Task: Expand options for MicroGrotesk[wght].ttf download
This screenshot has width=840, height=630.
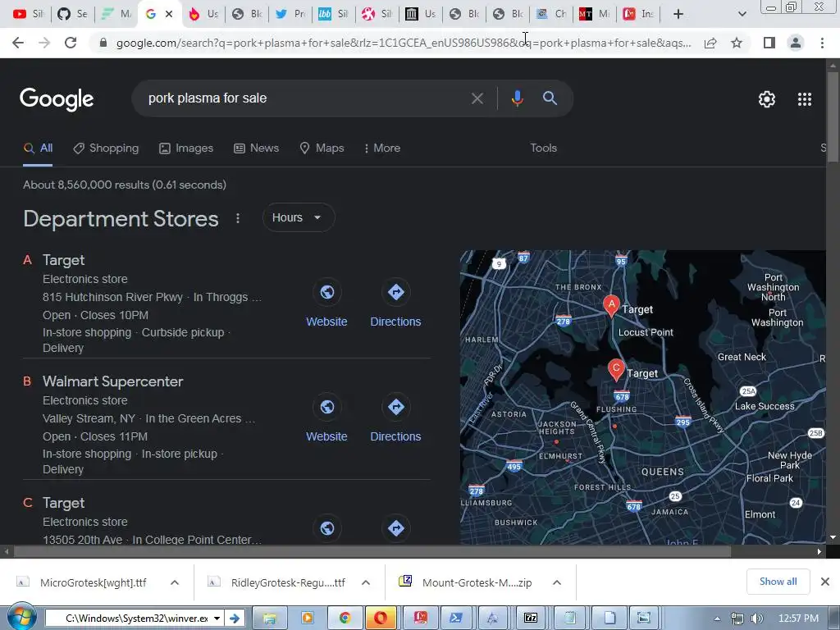Action: [x=175, y=582]
